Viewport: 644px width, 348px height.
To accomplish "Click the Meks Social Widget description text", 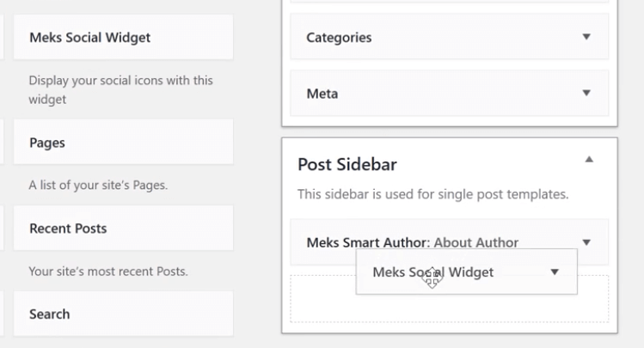I will tap(120, 89).
